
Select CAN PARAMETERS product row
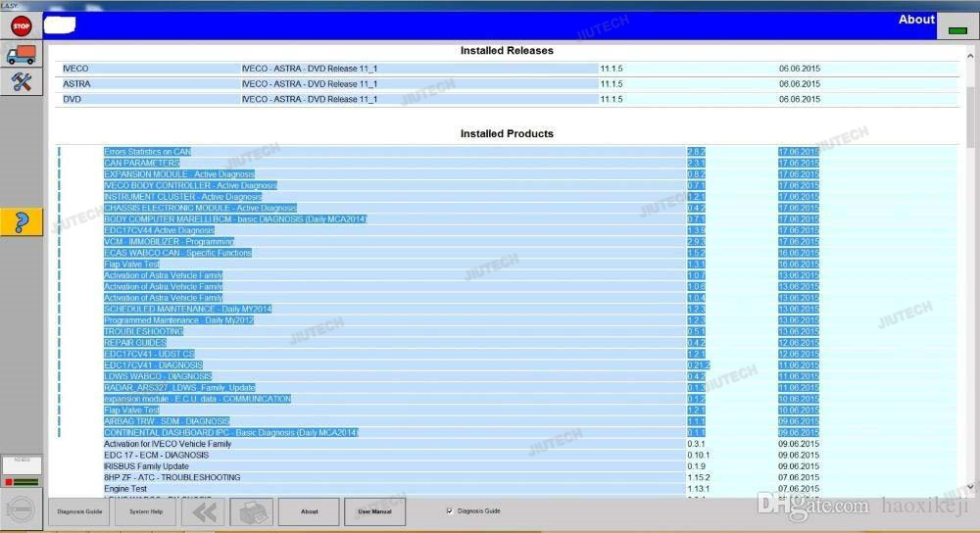[x=507, y=163]
